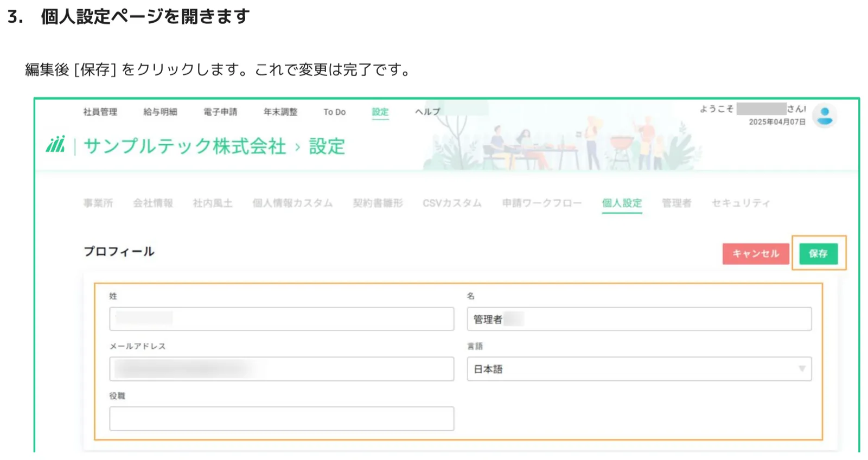Viewport: 868px width, 460px height.
Task: Open the 言語 dropdown showing 日本語
Action: 639,369
